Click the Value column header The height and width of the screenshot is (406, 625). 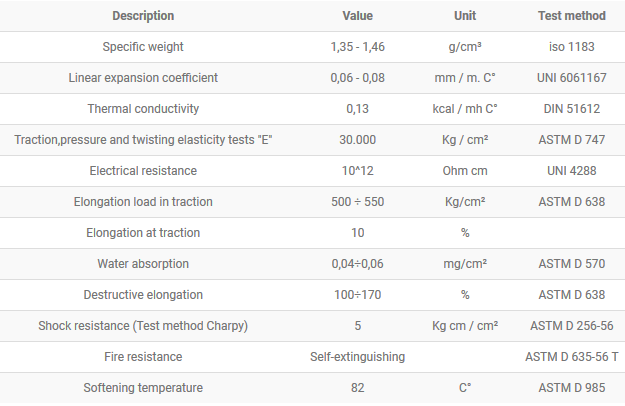(357, 16)
